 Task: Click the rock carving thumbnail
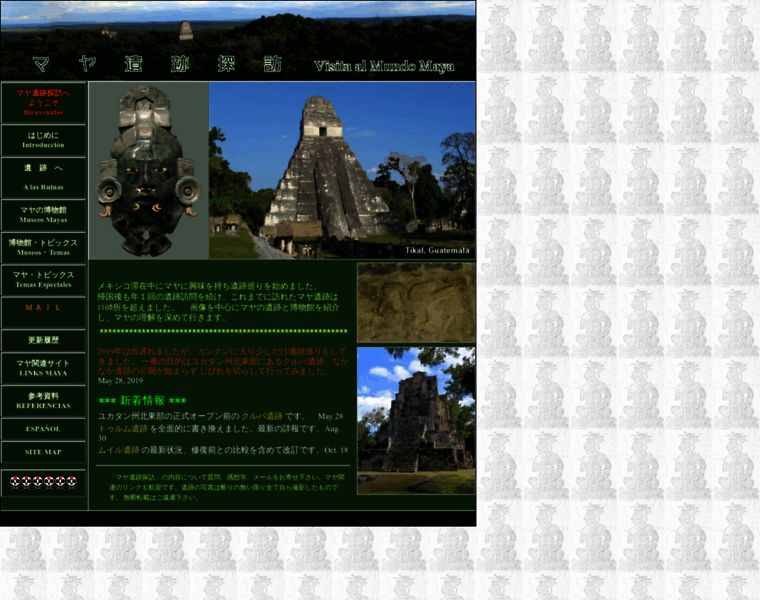coord(416,302)
